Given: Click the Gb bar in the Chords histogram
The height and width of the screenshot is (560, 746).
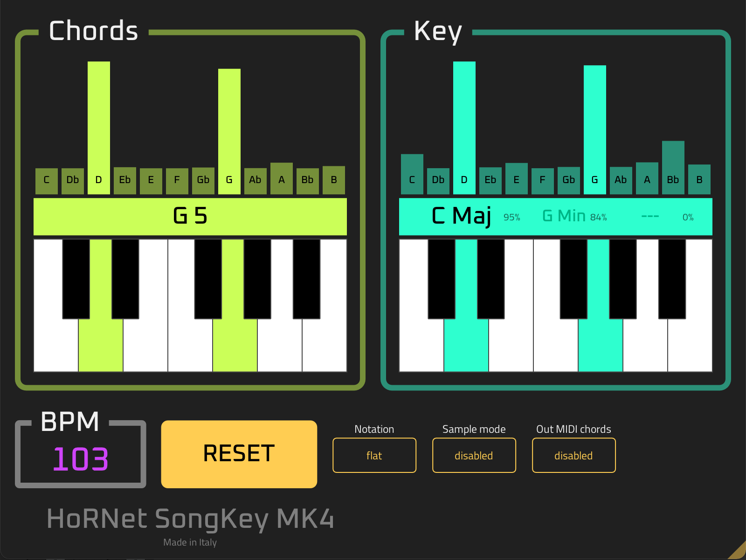Looking at the screenshot, I should (x=203, y=181).
